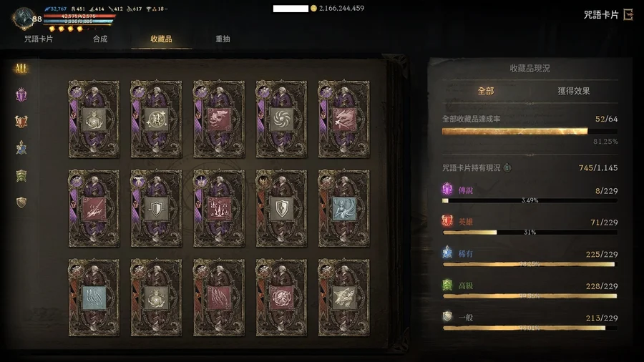Click the gold coin currency icon
644x362 pixels.
pos(314,8)
